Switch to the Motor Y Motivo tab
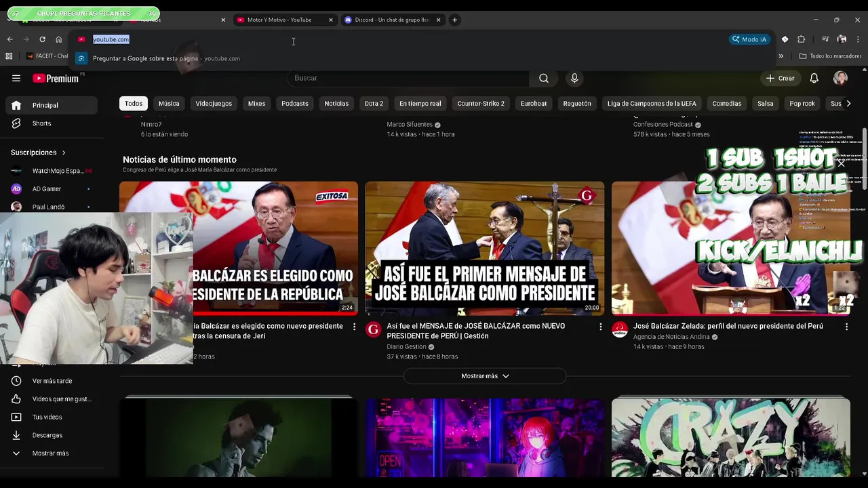This screenshot has height=488, width=868. pos(279,20)
